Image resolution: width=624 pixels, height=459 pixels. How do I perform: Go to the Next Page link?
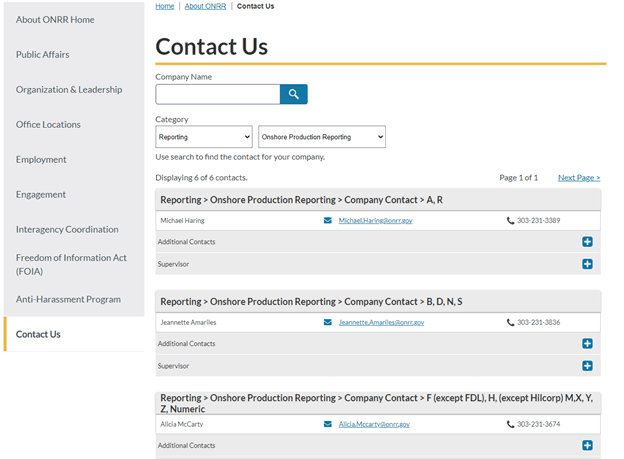pos(579,177)
